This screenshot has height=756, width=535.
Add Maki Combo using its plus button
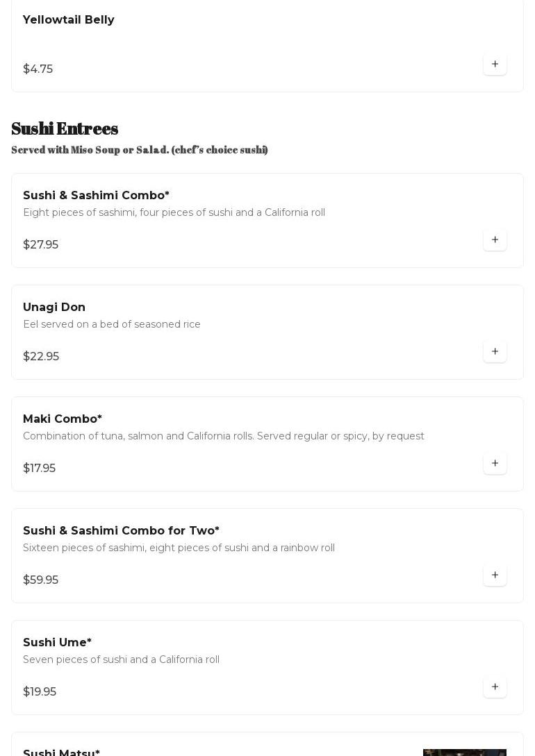coord(495,464)
